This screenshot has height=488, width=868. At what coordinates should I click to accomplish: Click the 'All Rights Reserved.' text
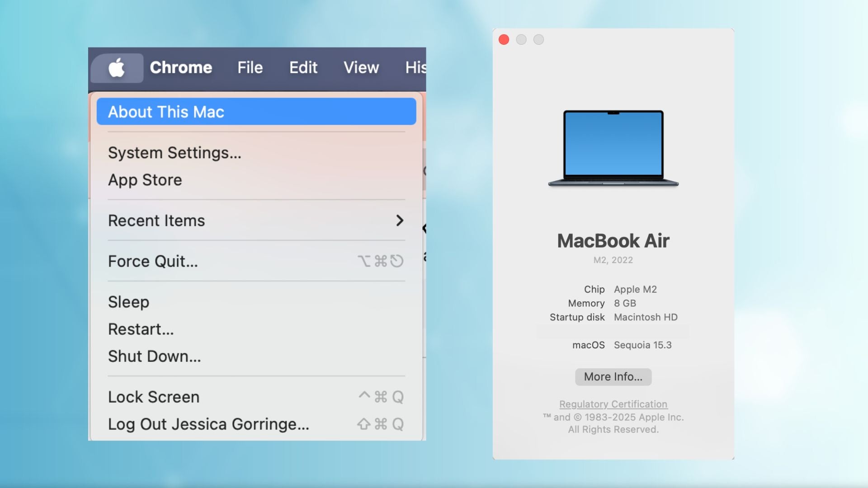(x=613, y=429)
